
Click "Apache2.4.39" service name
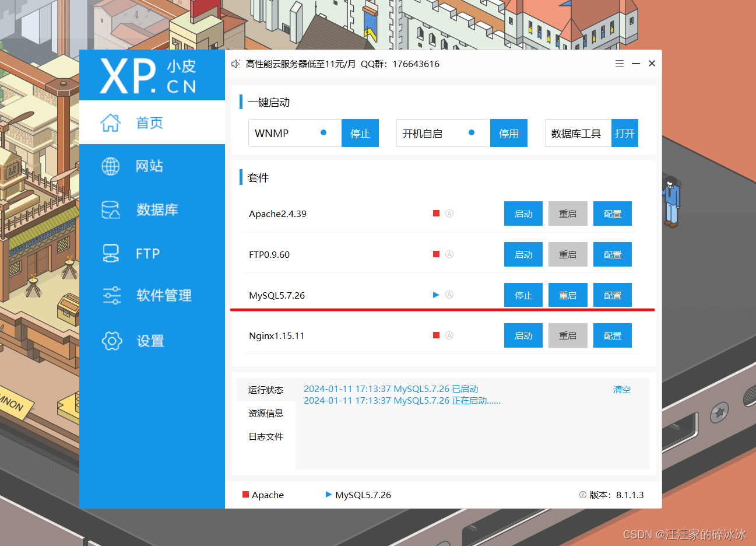277,213
